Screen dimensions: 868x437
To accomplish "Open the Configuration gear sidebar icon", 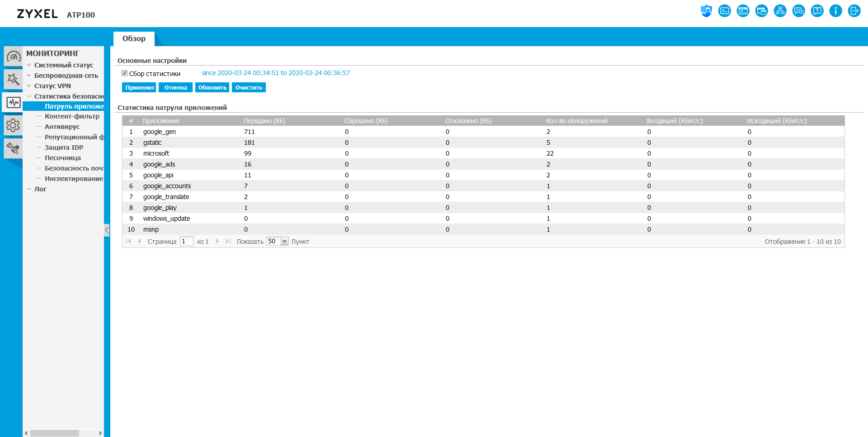I will tap(13, 125).
